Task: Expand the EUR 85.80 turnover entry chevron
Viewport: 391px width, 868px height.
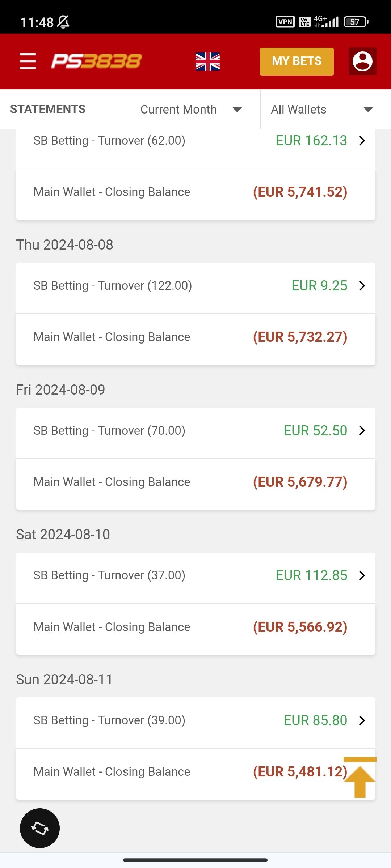Action: click(x=362, y=720)
